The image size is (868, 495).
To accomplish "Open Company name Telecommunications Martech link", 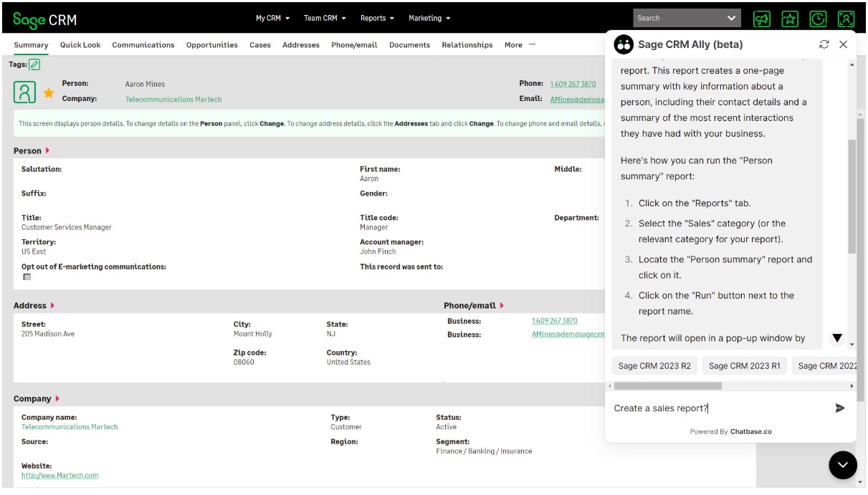I will click(70, 427).
